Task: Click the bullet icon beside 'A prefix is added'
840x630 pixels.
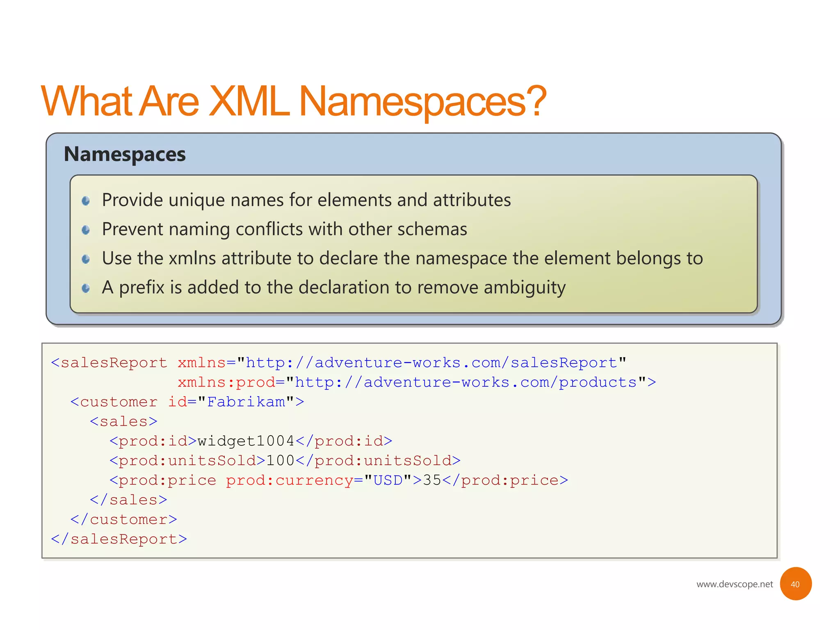Action: tap(86, 288)
